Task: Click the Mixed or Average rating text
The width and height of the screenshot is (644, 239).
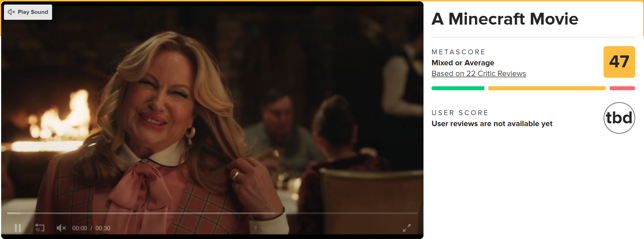Action: [x=463, y=63]
